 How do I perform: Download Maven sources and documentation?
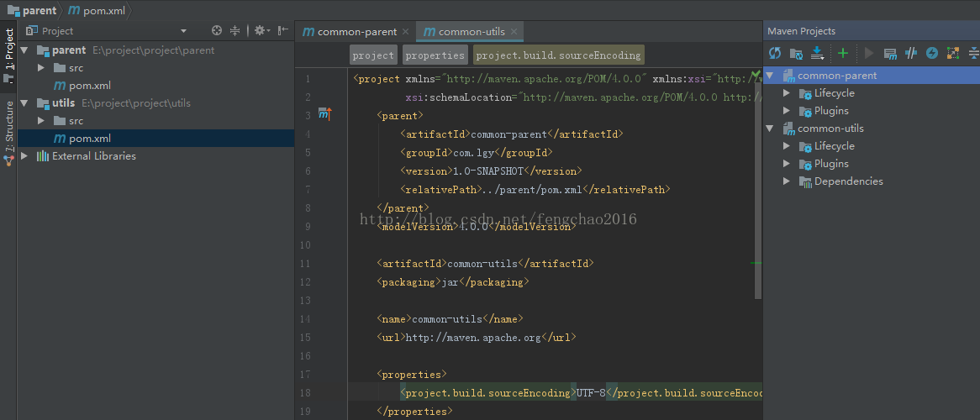818,53
